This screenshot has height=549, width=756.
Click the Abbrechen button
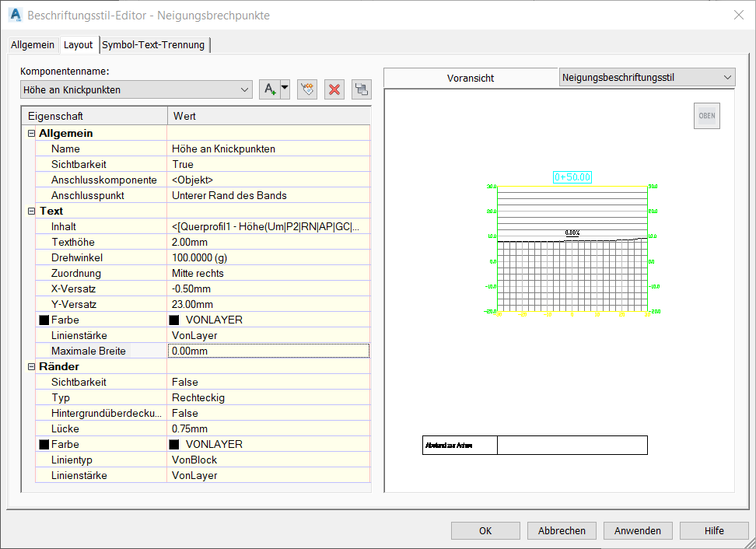point(562,530)
